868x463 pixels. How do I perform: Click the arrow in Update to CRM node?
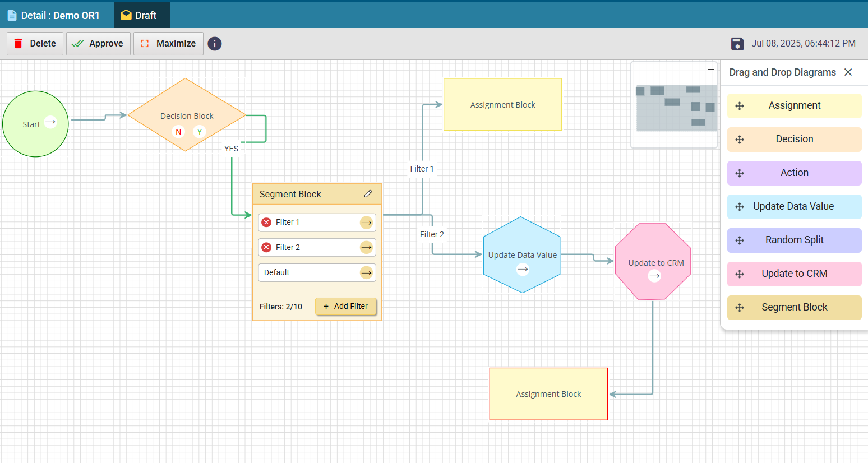click(654, 276)
